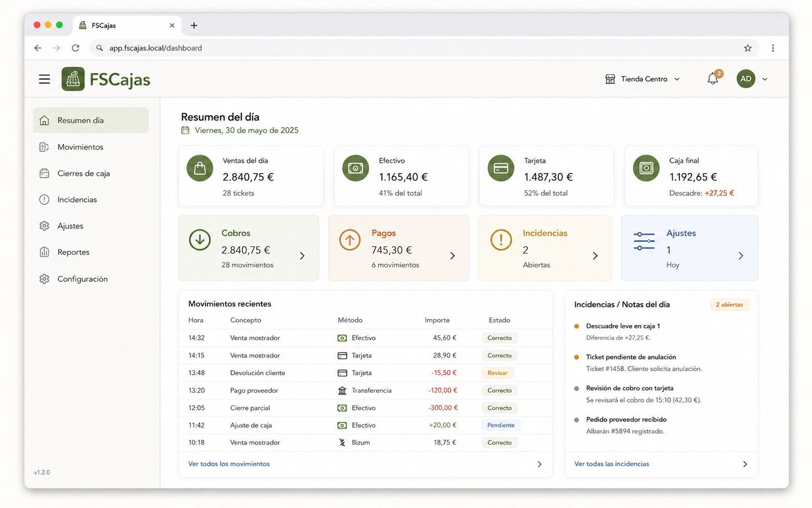
Task: Click Cierre parcial concept cell
Action: [x=250, y=408]
